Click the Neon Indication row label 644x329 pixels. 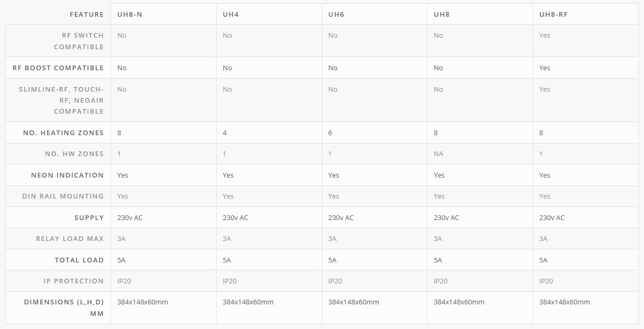67,175
